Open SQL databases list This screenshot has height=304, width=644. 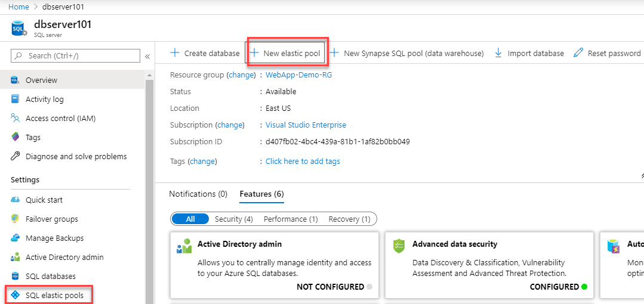coord(51,276)
